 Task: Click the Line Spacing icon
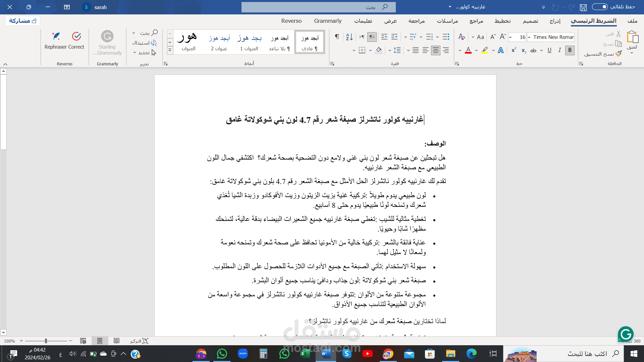[x=397, y=50]
